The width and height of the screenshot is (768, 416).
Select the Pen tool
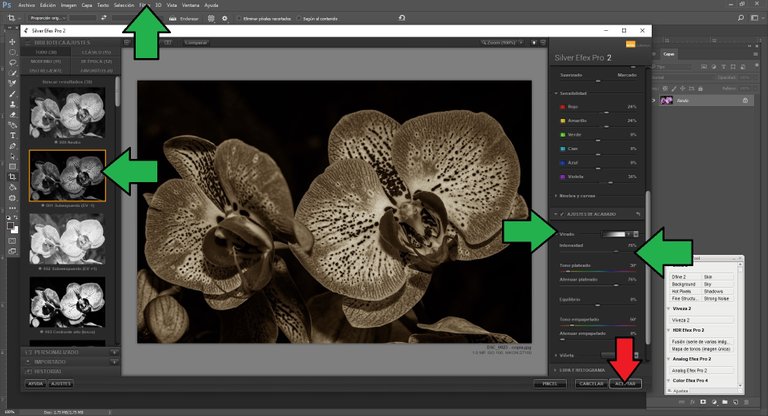(12, 146)
